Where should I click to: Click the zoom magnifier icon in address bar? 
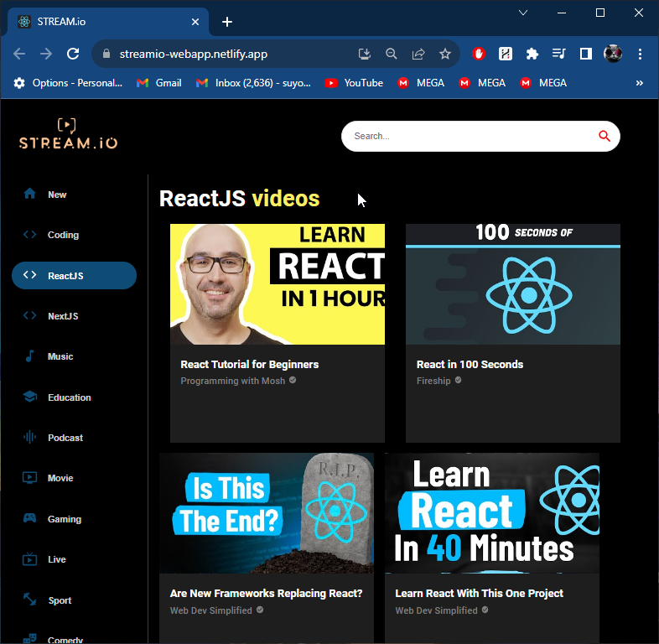coord(392,54)
